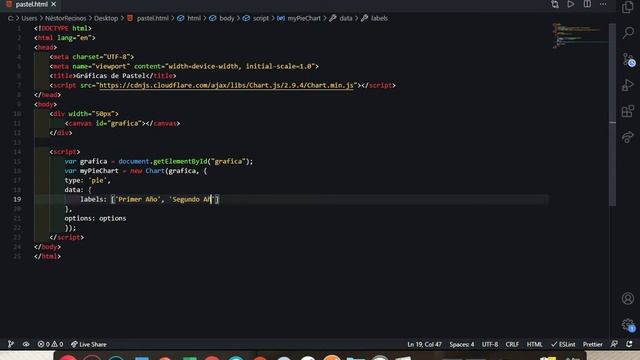Place cursor in 'Primer Año' string
640x360 pixels.
(138, 199)
